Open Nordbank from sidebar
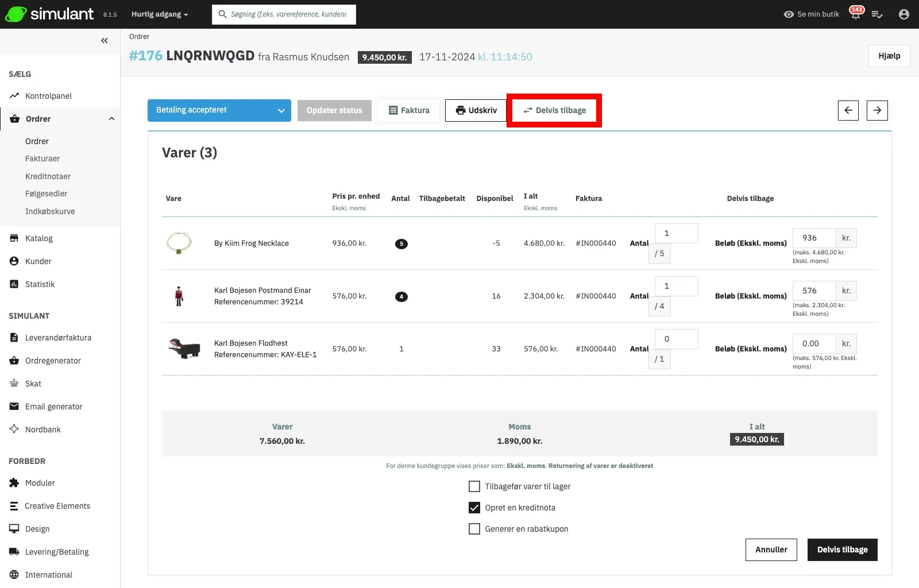Screen dimensions: 919x588 (x=43, y=430)
